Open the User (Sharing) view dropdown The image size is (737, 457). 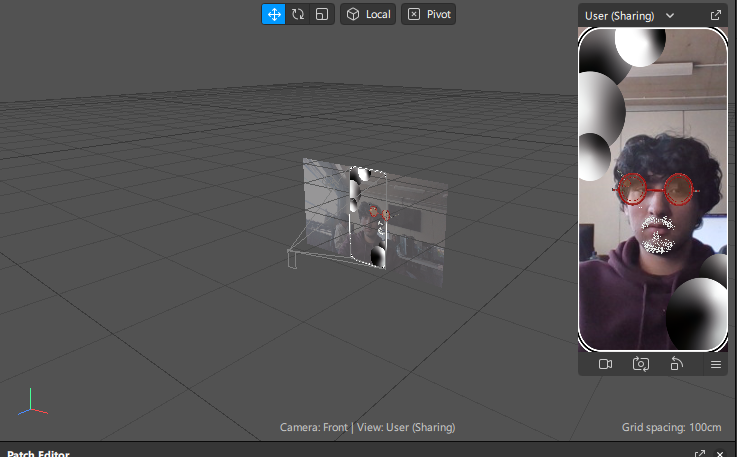coord(629,16)
